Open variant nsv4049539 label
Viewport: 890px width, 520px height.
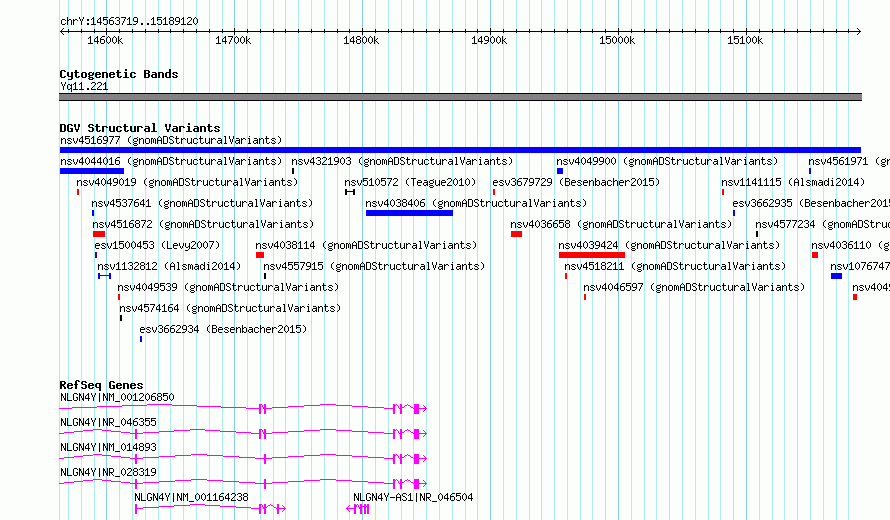click(x=228, y=287)
